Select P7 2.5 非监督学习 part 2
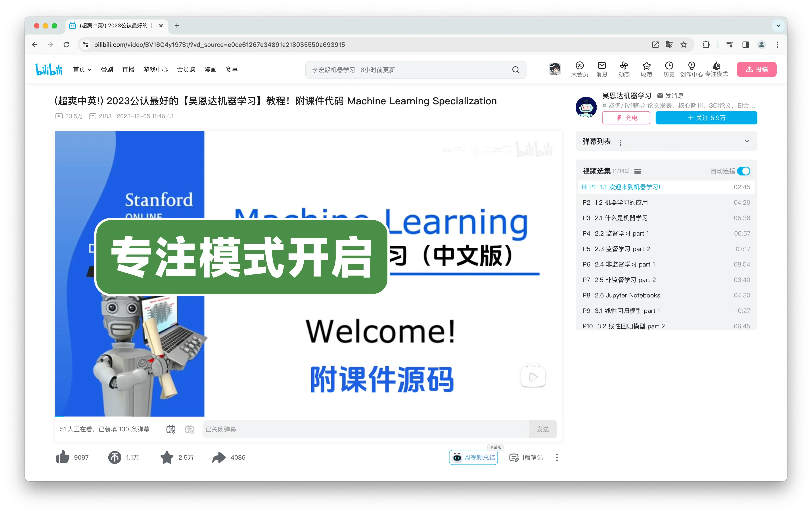Image resolution: width=812 pixels, height=514 pixels. tap(666, 280)
